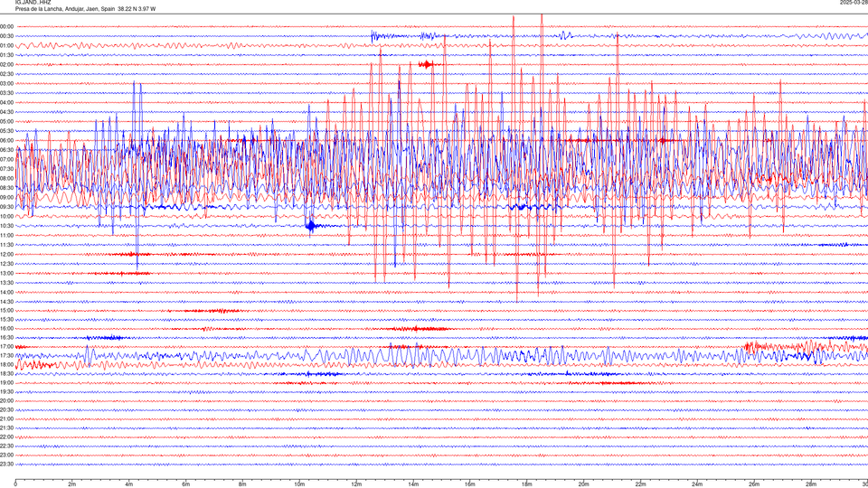Pick the '19:30' row label
868x488 pixels.
coord(6,391)
